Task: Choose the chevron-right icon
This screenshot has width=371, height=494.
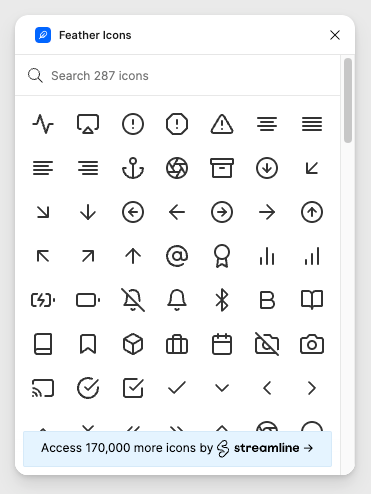Action: point(312,388)
